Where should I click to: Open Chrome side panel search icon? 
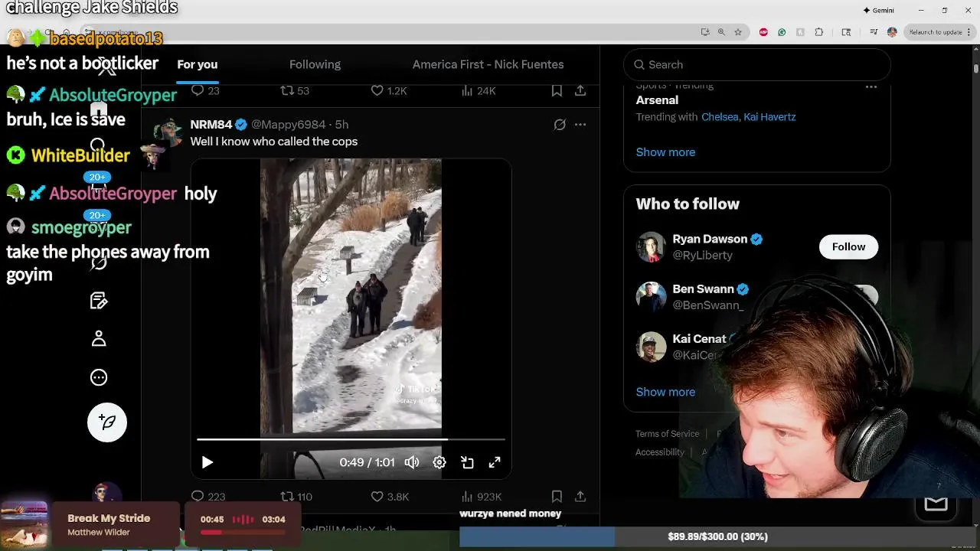click(846, 32)
